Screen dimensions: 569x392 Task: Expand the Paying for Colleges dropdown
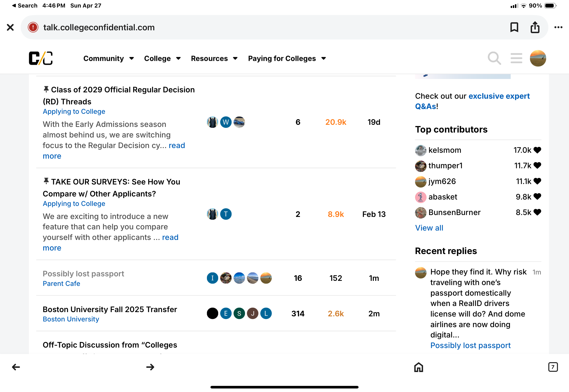tap(287, 59)
